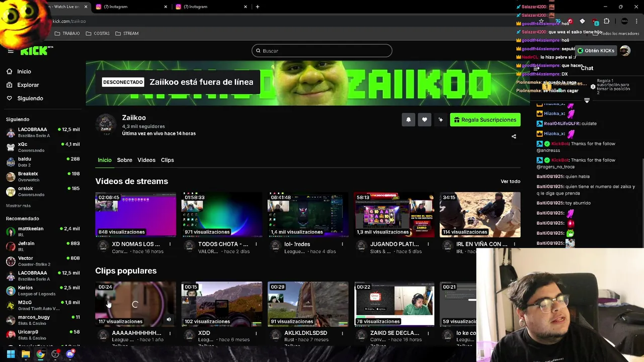Viewport: 644px width, 362px height.
Task: Open options menu for AAAAAHHHHHH clip
Action: click(170, 333)
